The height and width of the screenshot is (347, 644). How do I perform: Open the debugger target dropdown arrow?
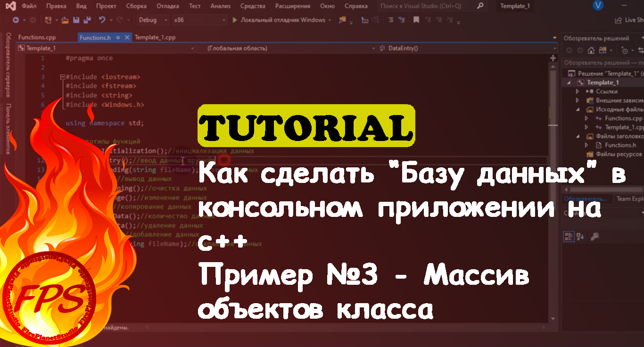tap(329, 20)
